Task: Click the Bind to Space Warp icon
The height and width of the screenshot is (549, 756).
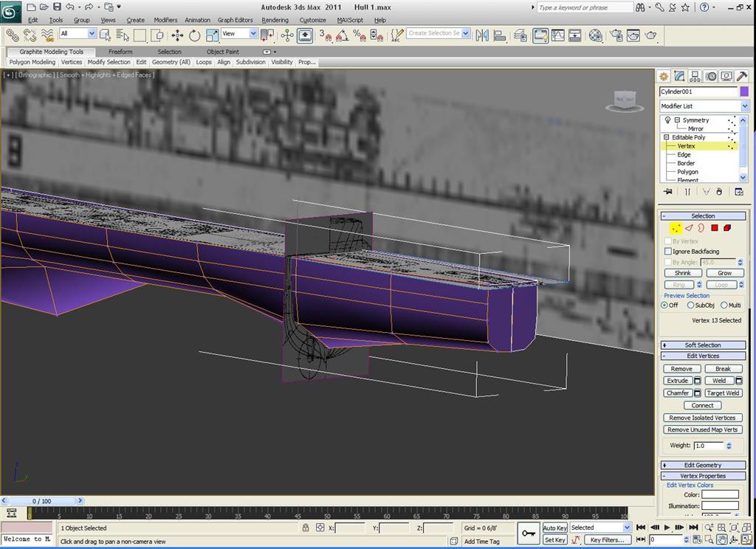Action: (47, 35)
